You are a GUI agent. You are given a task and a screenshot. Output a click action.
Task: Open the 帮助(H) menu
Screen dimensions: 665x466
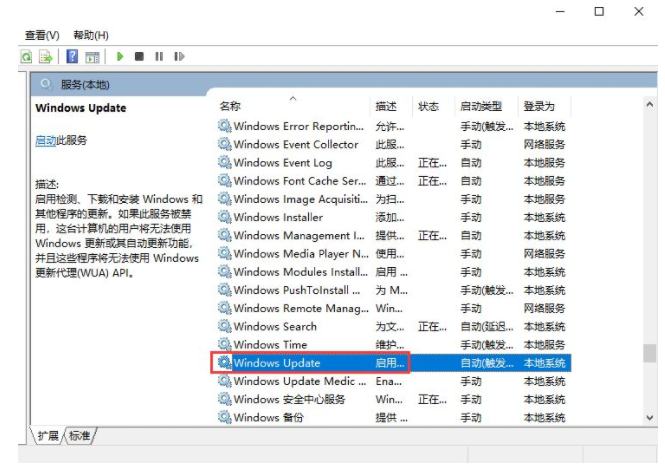(91, 35)
